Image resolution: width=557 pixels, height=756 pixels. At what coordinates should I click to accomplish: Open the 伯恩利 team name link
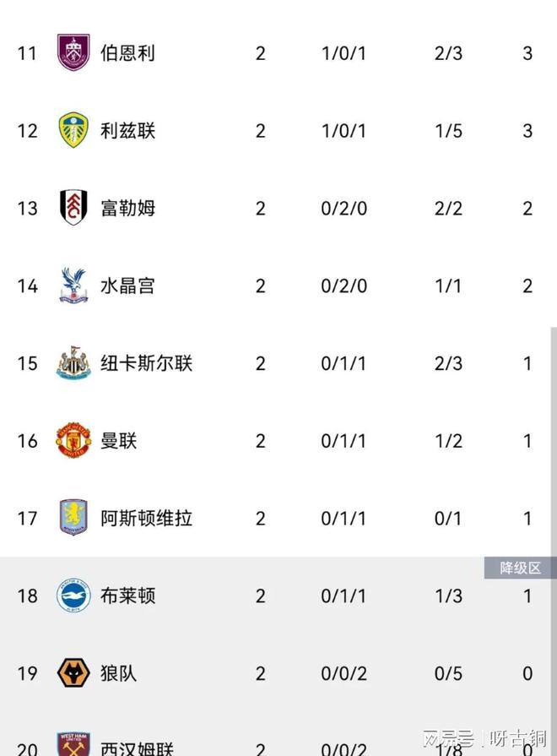(127, 53)
